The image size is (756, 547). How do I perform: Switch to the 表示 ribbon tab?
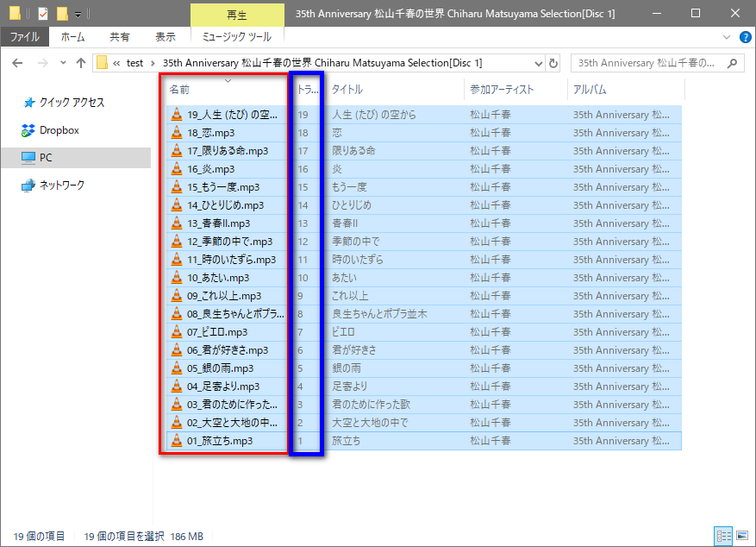coord(165,37)
